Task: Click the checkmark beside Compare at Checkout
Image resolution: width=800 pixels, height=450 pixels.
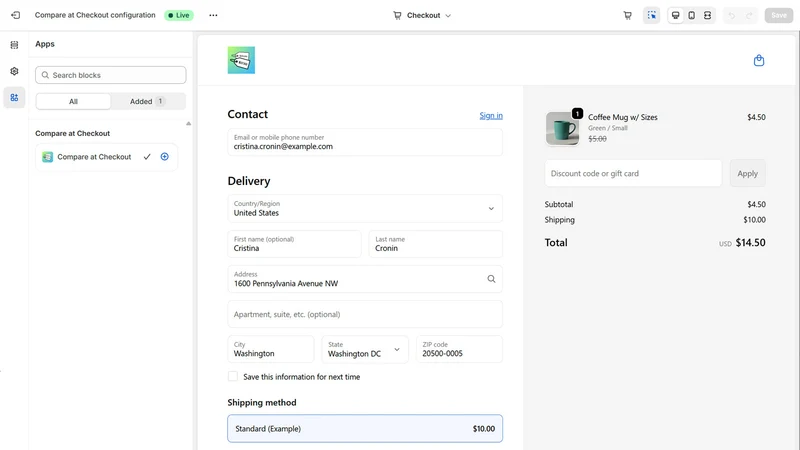Action: 147,157
